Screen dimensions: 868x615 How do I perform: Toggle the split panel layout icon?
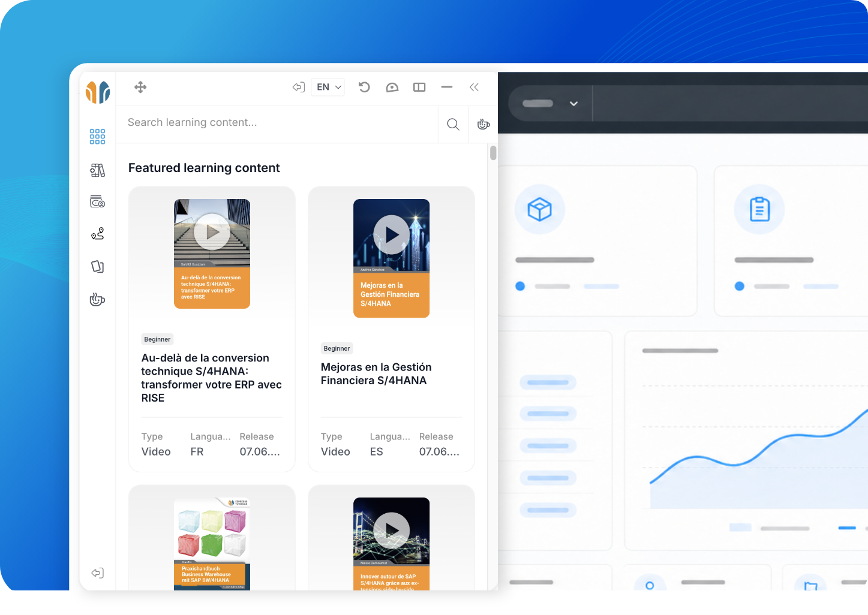coord(419,88)
